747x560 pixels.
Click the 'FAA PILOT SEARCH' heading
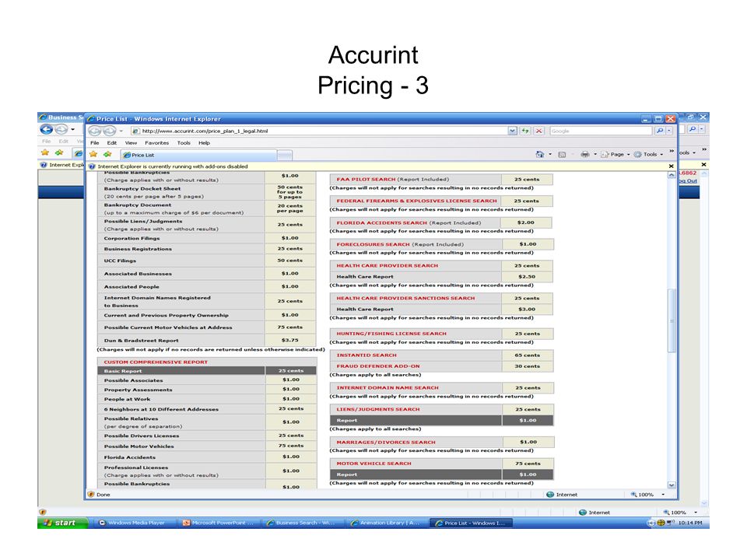(x=366, y=180)
